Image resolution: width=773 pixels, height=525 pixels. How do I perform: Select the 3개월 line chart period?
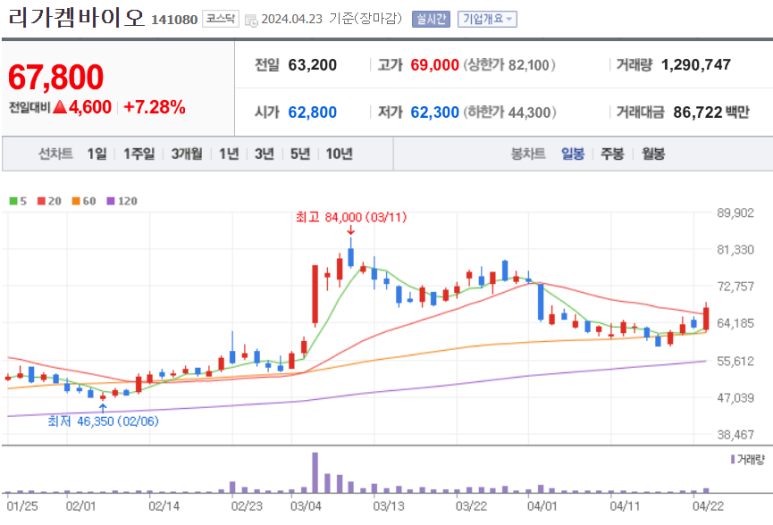pyautogui.click(x=187, y=154)
